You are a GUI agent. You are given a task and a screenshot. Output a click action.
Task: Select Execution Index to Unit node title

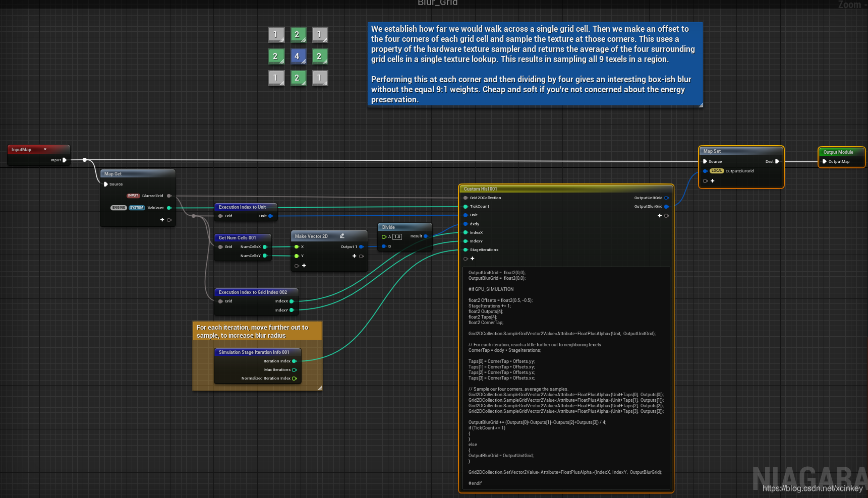[x=242, y=207]
